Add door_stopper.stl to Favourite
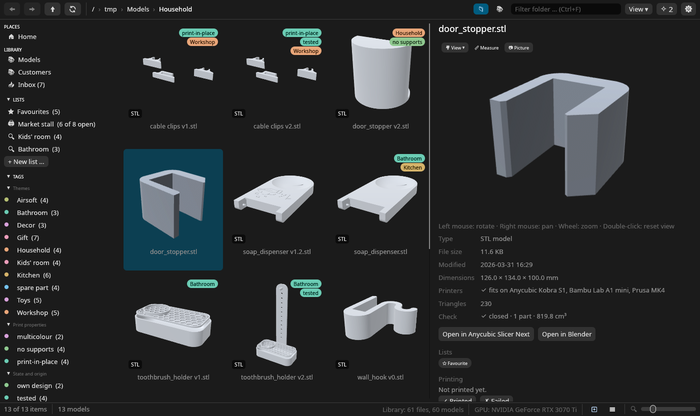 (x=454, y=363)
